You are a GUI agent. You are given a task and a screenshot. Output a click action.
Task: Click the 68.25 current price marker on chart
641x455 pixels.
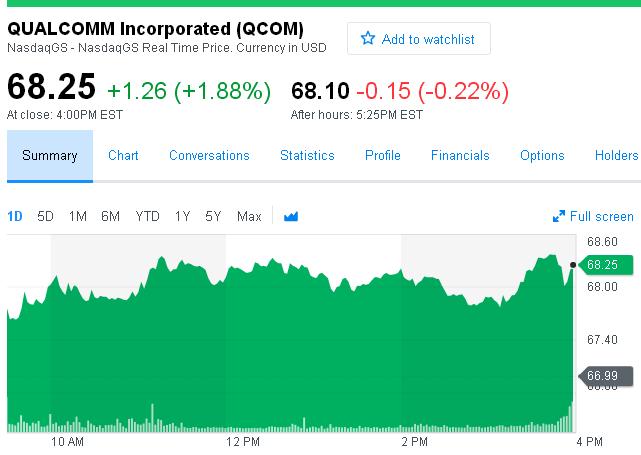(x=601, y=265)
